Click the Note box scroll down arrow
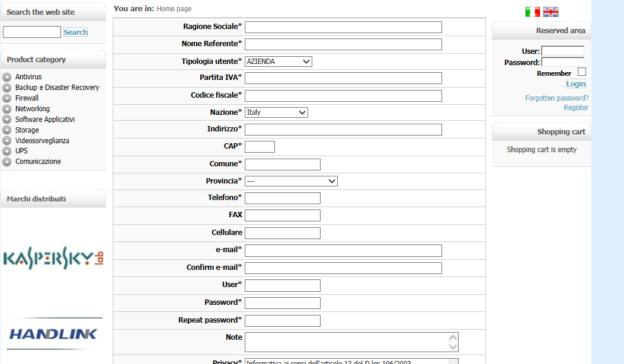Image resolution: width=624 pixels, height=364 pixels. pyautogui.click(x=453, y=347)
